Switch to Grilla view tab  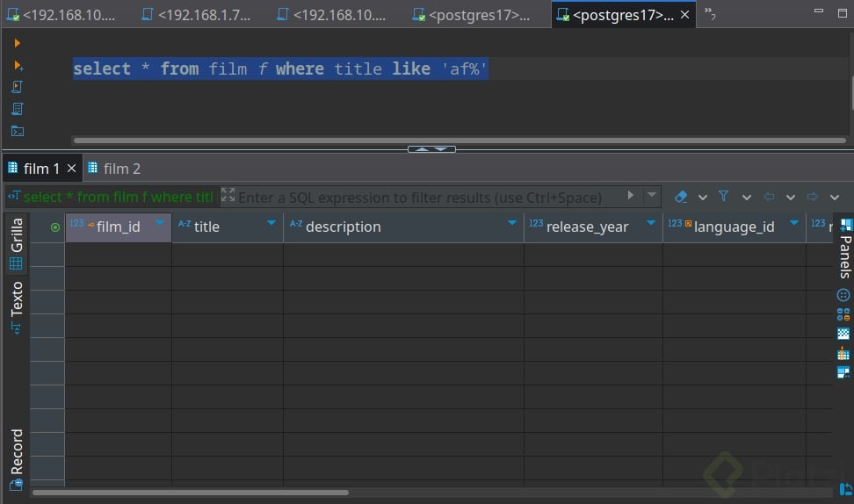[17, 243]
